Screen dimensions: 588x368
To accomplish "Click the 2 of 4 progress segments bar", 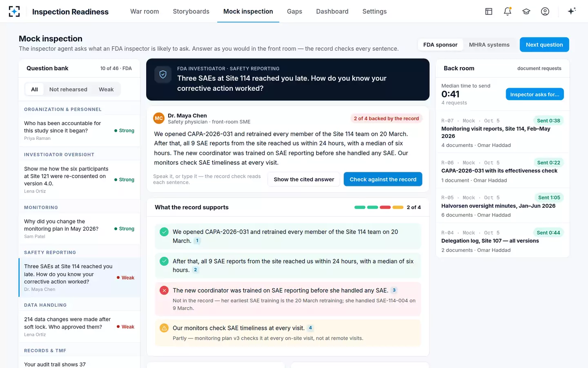I will 379,207.
